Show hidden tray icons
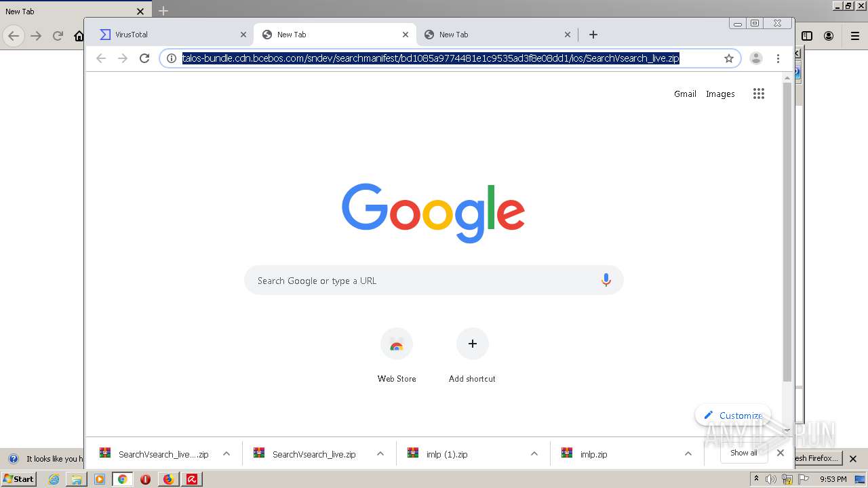The image size is (868, 488). [x=756, y=479]
